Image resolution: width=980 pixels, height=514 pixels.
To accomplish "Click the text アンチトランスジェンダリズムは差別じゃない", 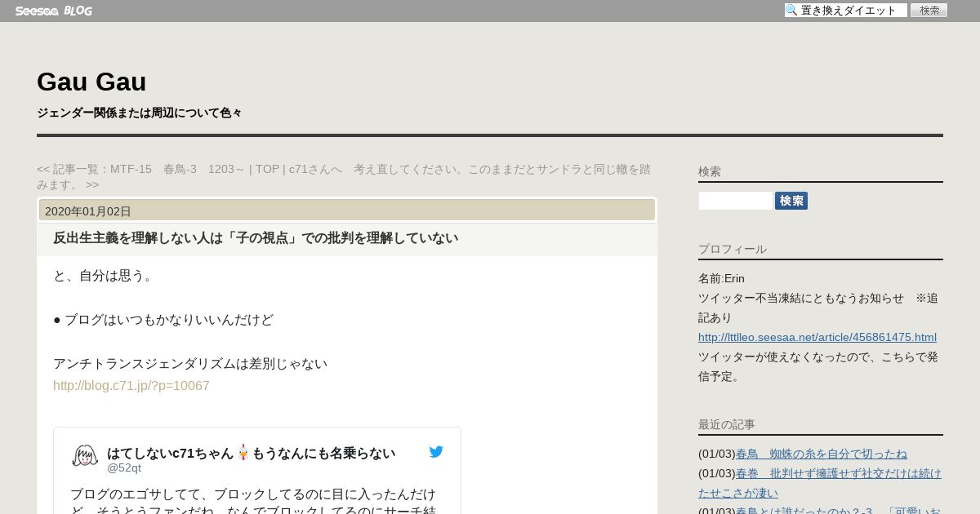I will [190, 364].
